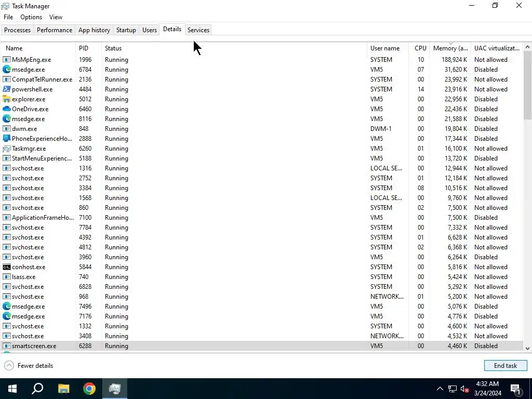
Task: Click the Edge icon for PID 7176
Action: (6, 316)
